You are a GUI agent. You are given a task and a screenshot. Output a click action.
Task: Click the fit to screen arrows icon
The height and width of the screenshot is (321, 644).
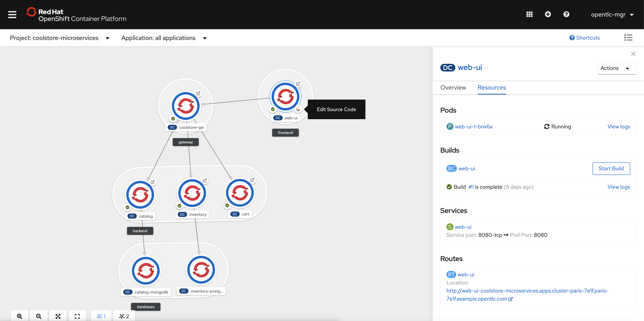point(58,316)
